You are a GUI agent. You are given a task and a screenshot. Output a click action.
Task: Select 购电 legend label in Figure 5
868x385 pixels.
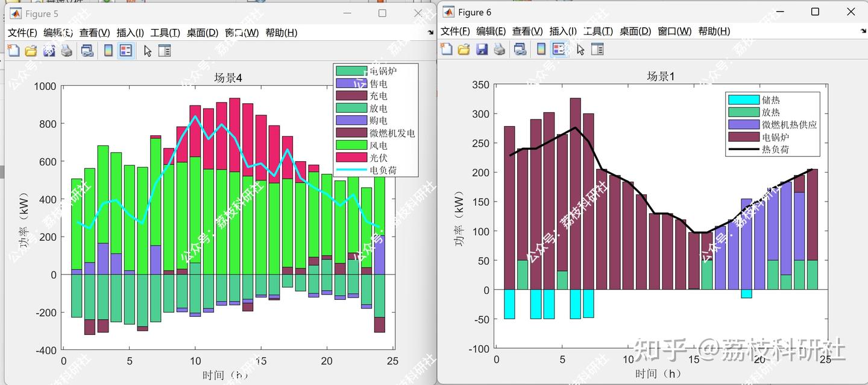(x=379, y=121)
